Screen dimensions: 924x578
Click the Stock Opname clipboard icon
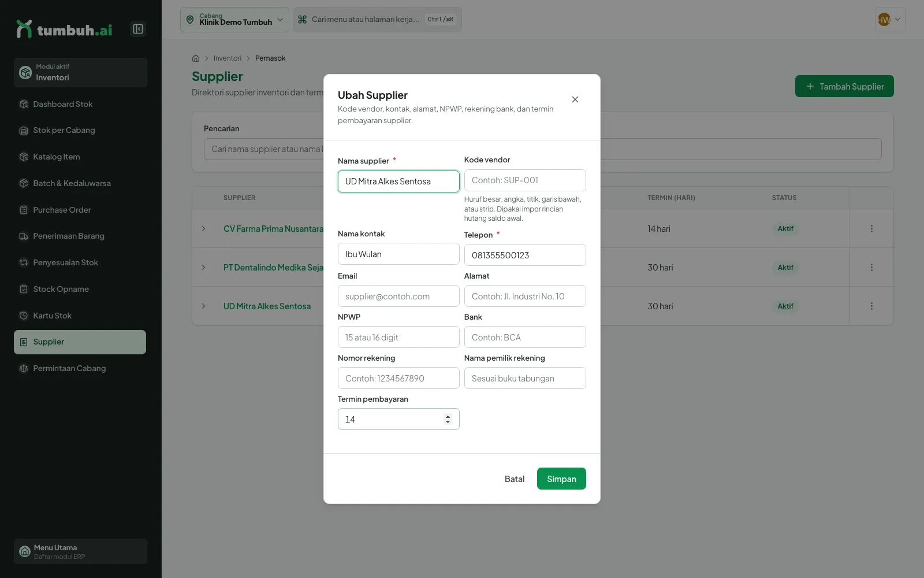tap(24, 289)
